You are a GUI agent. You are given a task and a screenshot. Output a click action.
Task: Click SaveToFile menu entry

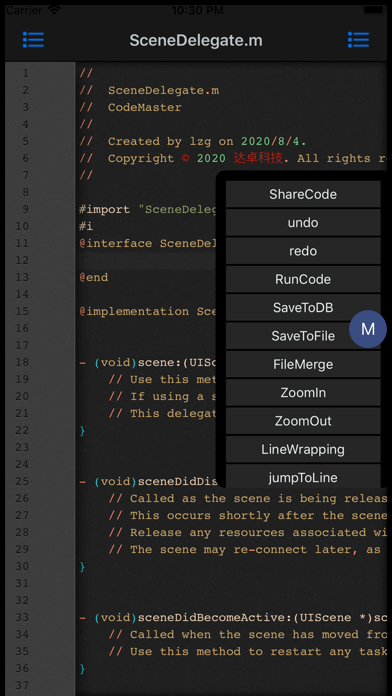click(303, 336)
